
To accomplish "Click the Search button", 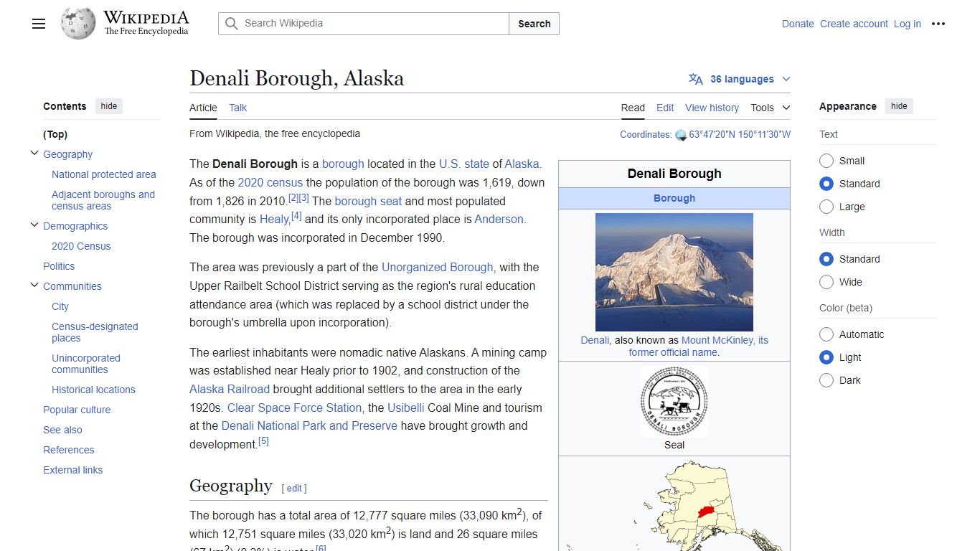I will tap(534, 24).
